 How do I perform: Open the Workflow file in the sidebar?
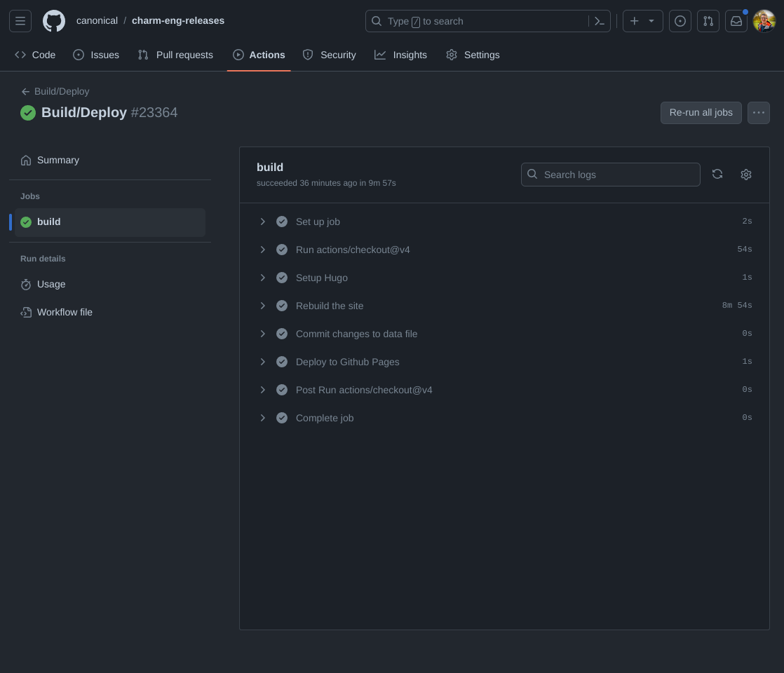click(x=65, y=312)
